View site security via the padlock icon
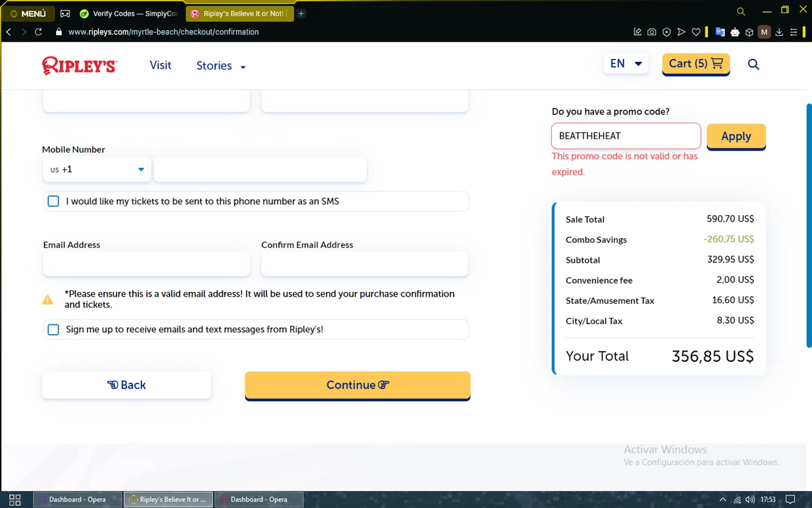The height and width of the screenshot is (508, 812). click(59, 32)
